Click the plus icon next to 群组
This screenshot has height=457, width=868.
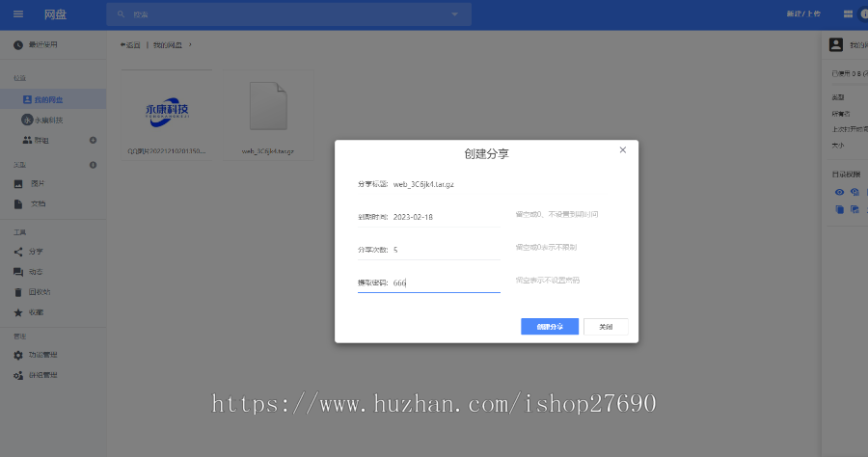pyautogui.click(x=93, y=141)
